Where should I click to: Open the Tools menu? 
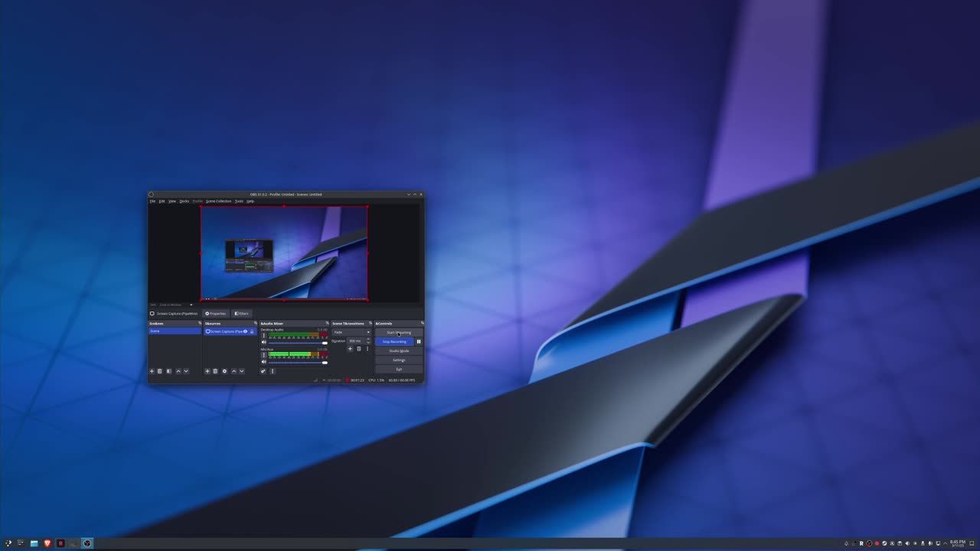tap(239, 201)
